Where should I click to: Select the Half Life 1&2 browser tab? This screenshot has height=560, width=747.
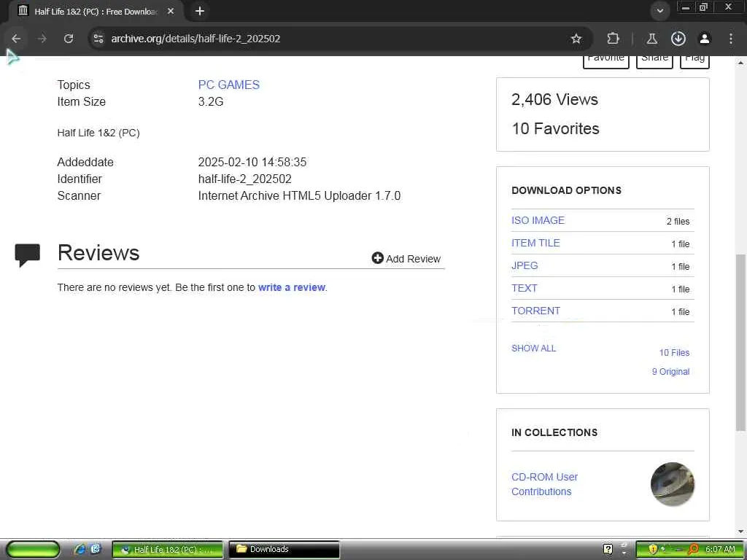click(96, 11)
